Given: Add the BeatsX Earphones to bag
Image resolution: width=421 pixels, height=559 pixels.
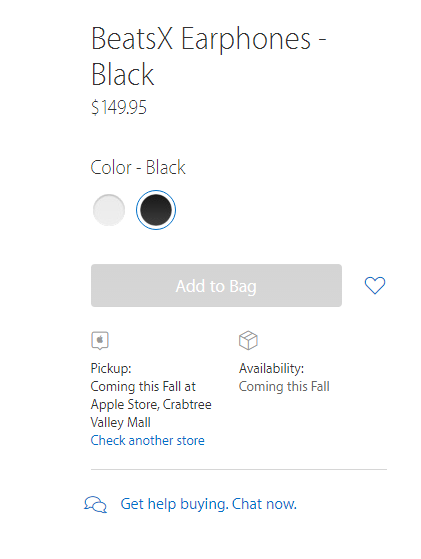Looking at the screenshot, I should 216,286.
